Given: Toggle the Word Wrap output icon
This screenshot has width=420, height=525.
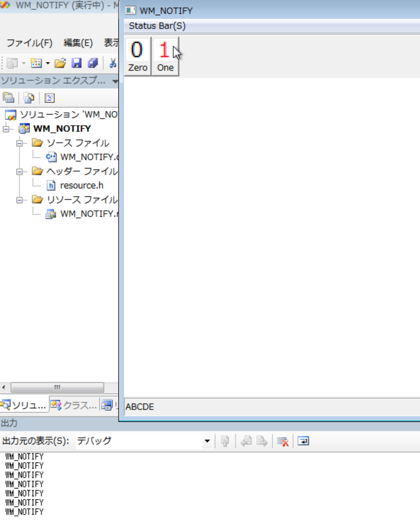Looking at the screenshot, I should (x=303, y=441).
